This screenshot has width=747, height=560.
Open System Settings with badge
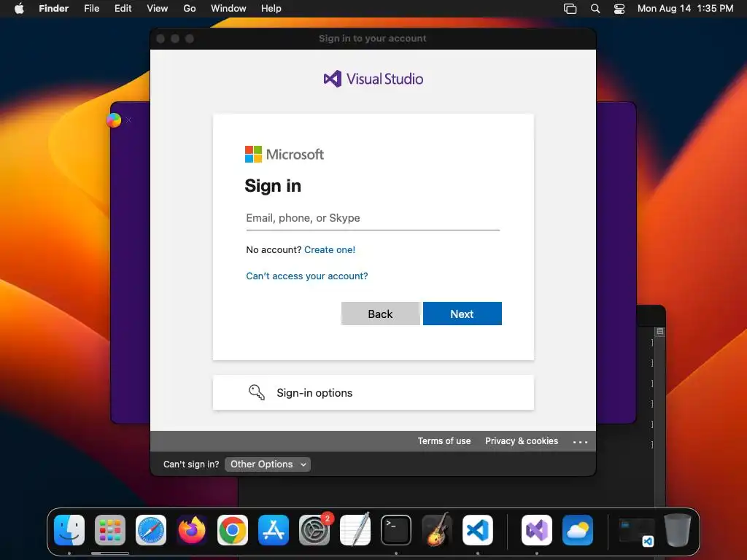click(314, 530)
